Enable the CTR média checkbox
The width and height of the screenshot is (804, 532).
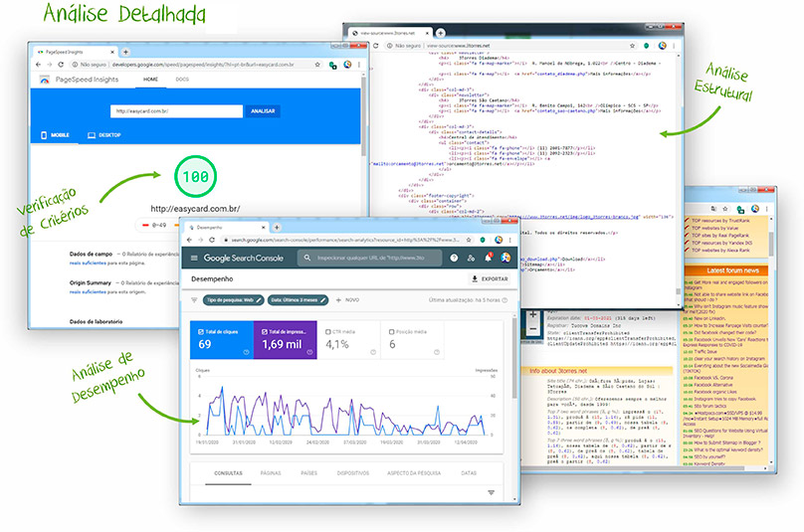tap(328, 331)
